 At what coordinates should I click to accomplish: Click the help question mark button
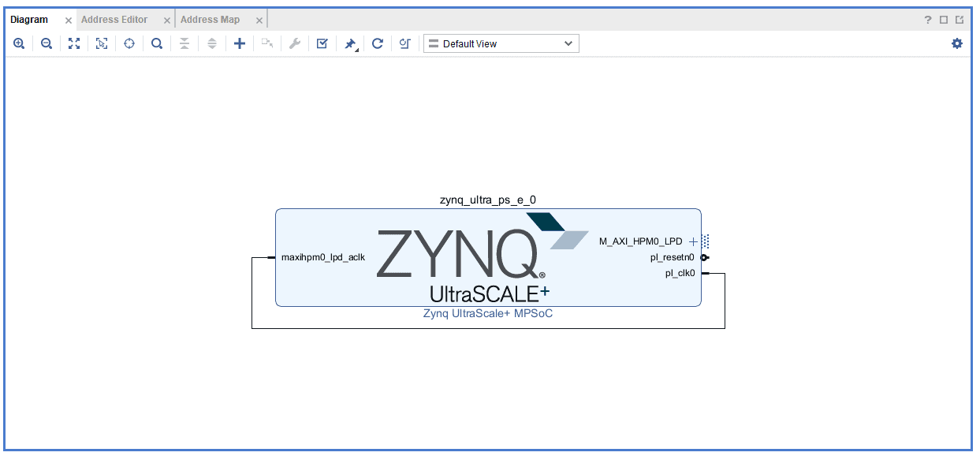point(928,21)
